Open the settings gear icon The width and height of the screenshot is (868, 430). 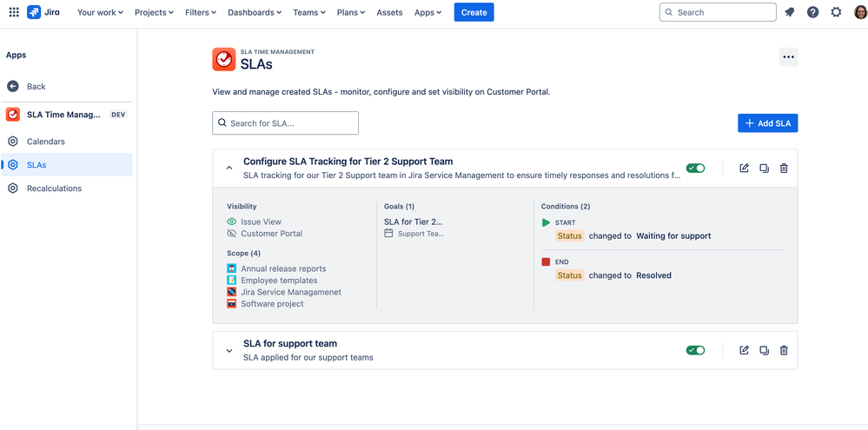click(836, 12)
